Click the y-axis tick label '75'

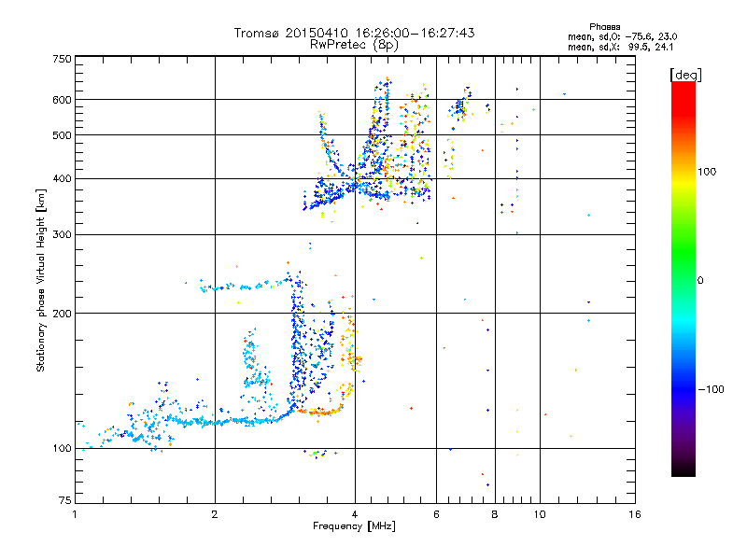pyautogui.click(x=65, y=500)
